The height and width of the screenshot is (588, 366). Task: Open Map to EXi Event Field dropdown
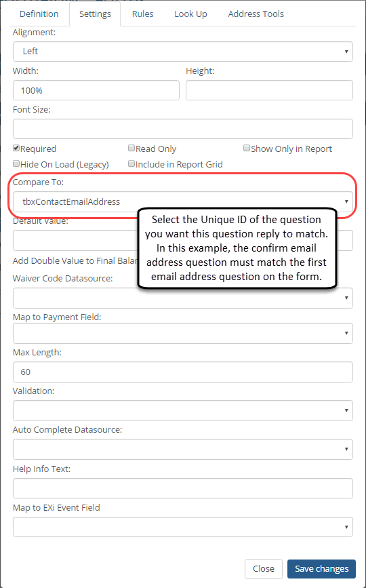point(183,527)
